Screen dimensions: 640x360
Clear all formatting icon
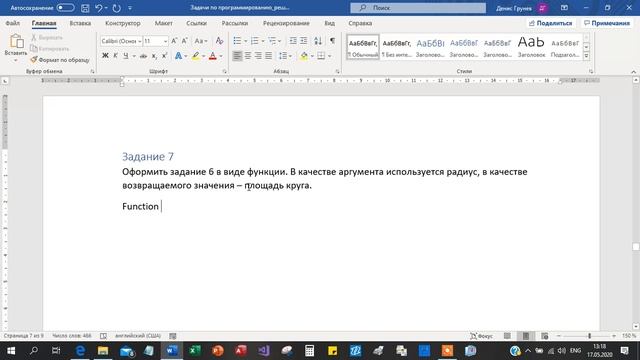219,41
